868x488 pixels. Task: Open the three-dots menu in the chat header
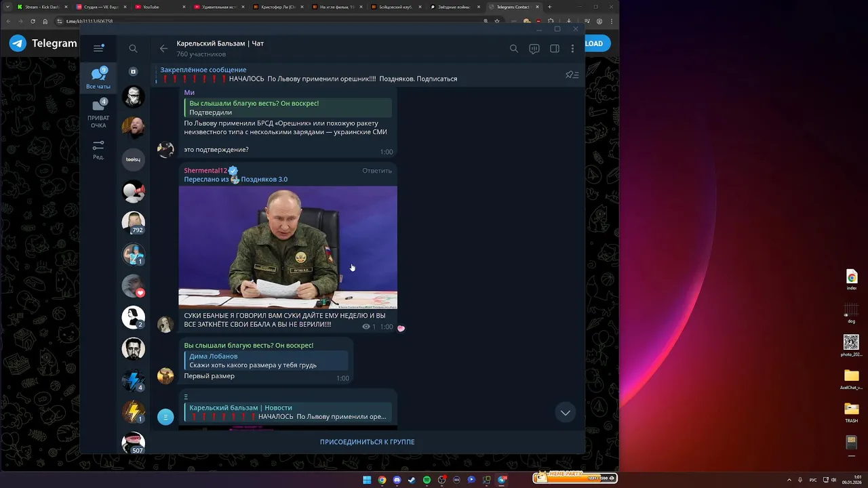[x=572, y=49]
